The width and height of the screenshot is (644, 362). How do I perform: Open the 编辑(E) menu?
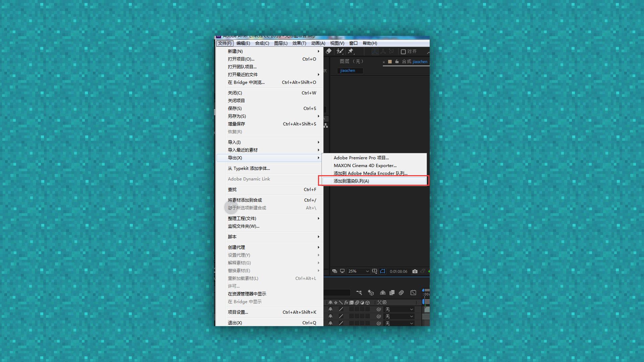(243, 43)
